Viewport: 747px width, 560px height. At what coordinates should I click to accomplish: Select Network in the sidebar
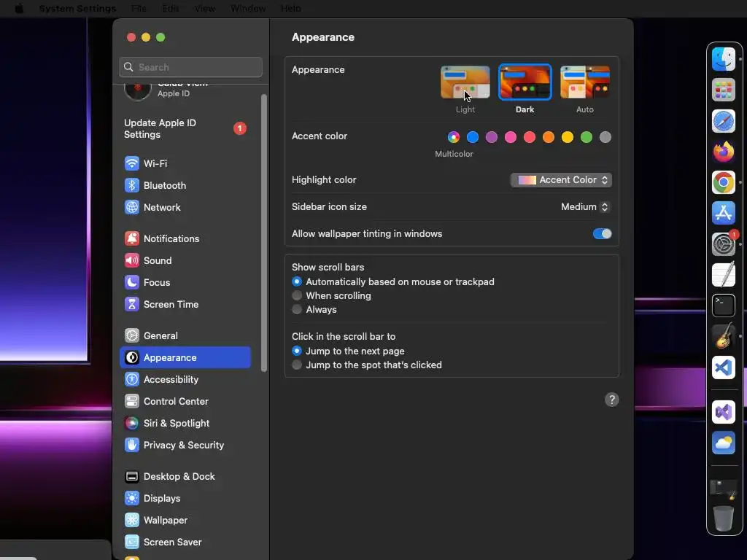click(x=185, y=207)
